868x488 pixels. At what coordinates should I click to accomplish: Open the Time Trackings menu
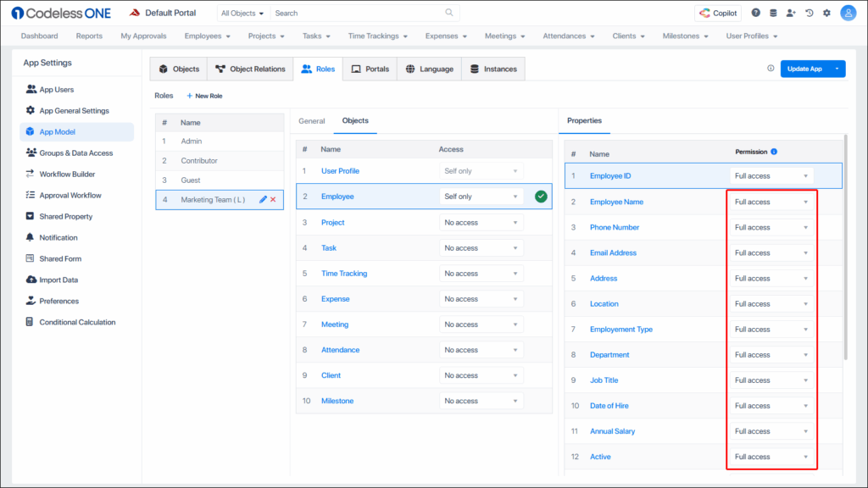pos(377,36)
